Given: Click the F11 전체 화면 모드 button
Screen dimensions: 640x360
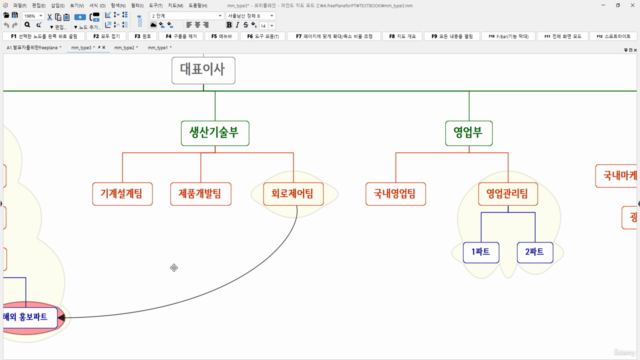Looking at the screenshot, I should click(562, 36).
